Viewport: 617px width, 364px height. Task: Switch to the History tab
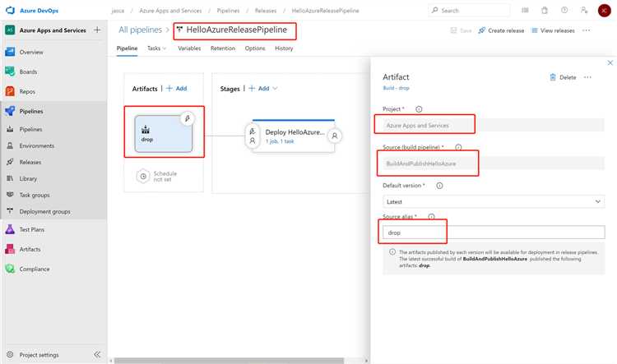[284, 48]
